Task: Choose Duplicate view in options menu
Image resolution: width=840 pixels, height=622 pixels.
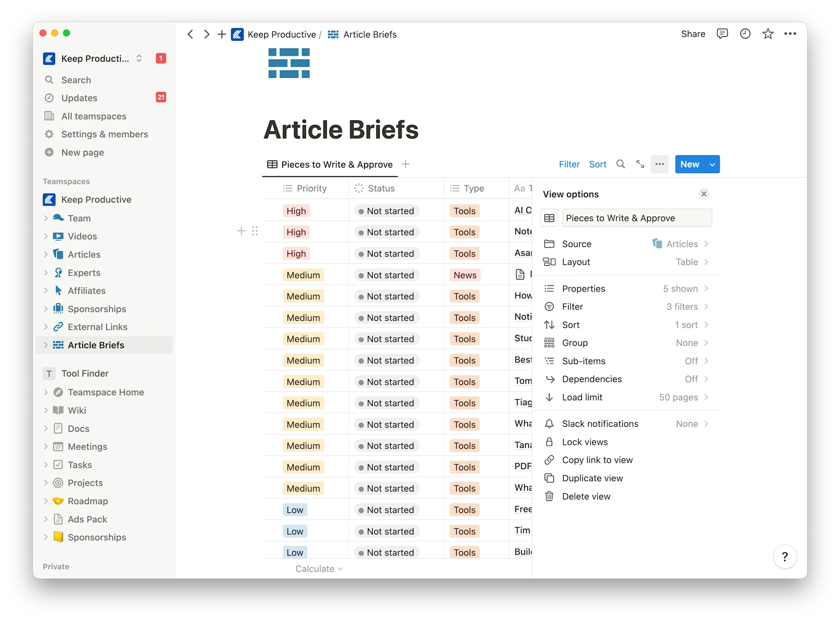Action: (x=592, y=478)
